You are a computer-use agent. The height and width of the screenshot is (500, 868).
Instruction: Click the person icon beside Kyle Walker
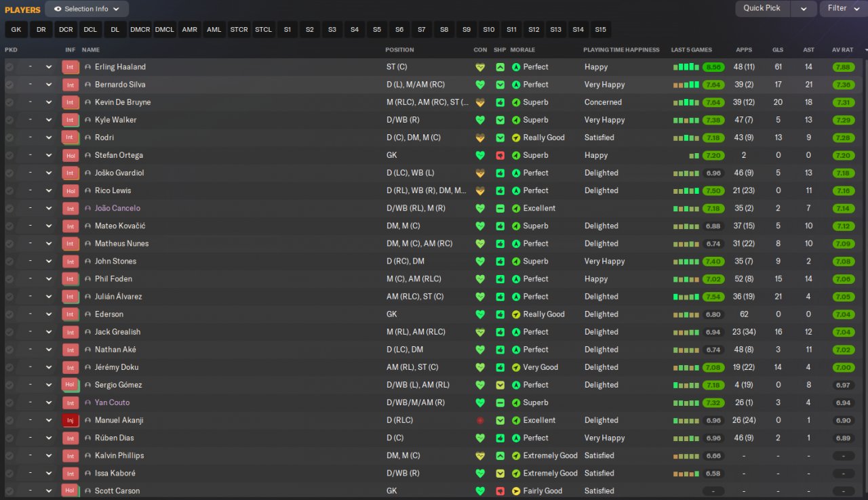point(88,120)
